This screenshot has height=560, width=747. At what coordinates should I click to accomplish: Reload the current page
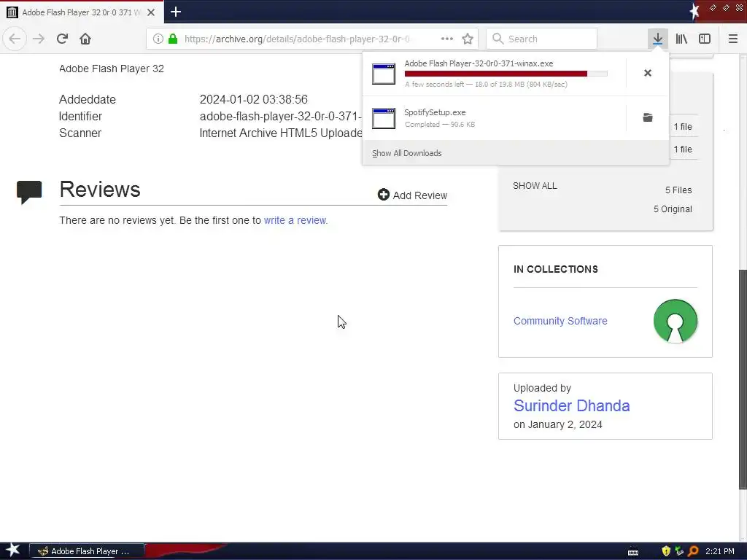click(x=62, y=39)
